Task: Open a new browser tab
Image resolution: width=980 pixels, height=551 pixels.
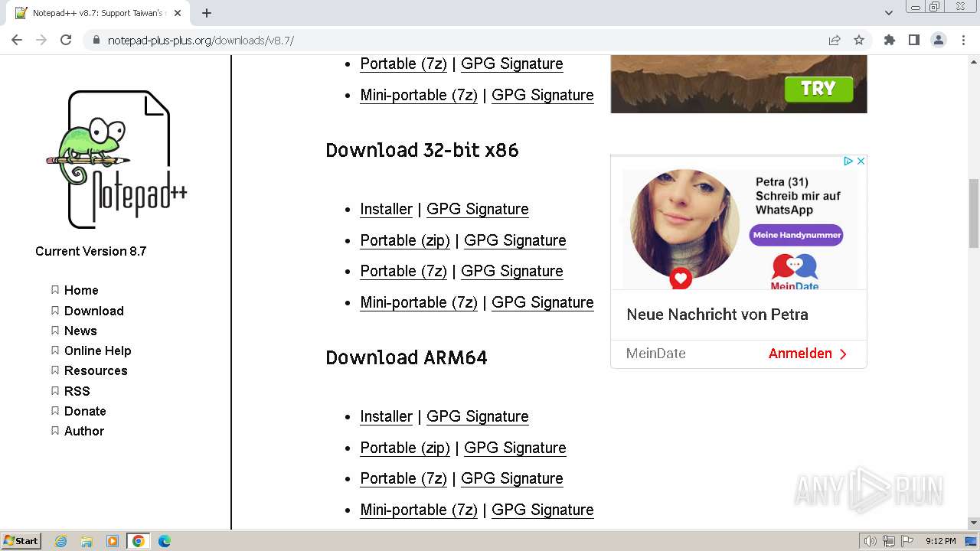Action: tap(207, 13)
